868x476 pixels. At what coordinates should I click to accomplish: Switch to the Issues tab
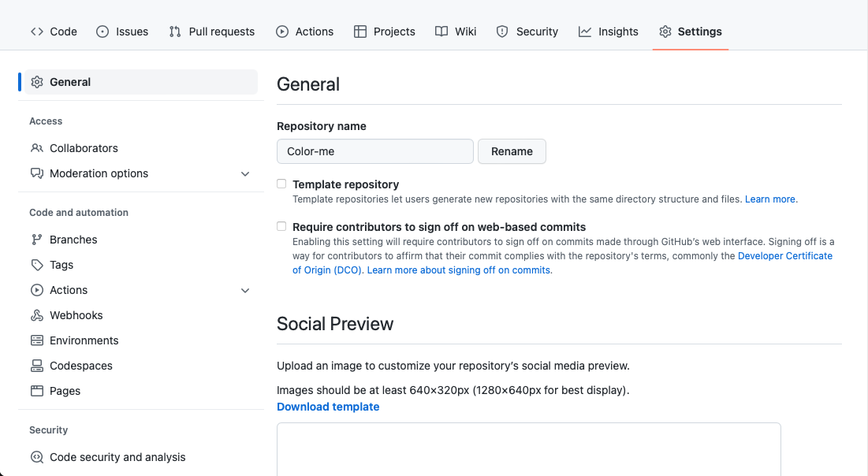click(x=122, y=32)
